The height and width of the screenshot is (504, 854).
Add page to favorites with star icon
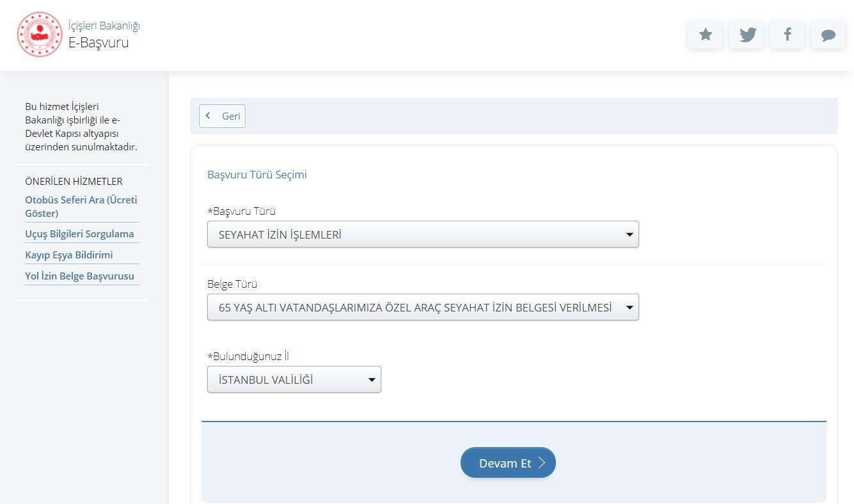[705, 35]
